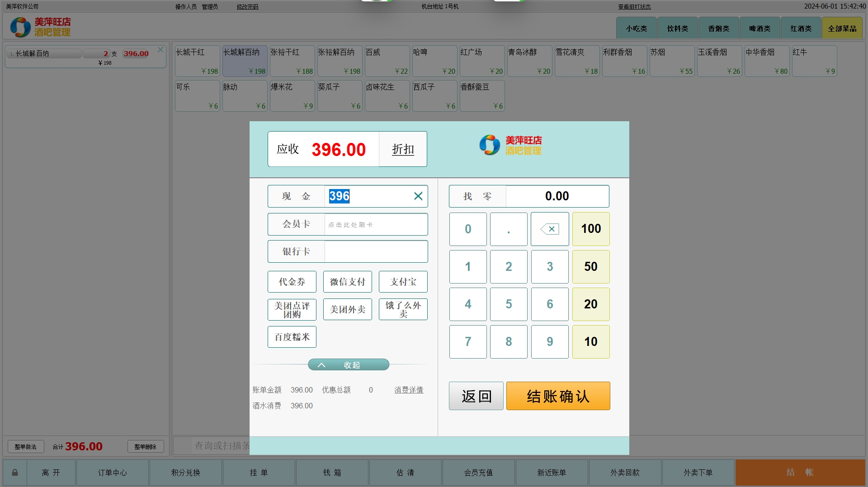868x487 pixels.
Task: Open 订单中心 from the bottom bar
Action: pyautogui.click(x=113, y=473)
